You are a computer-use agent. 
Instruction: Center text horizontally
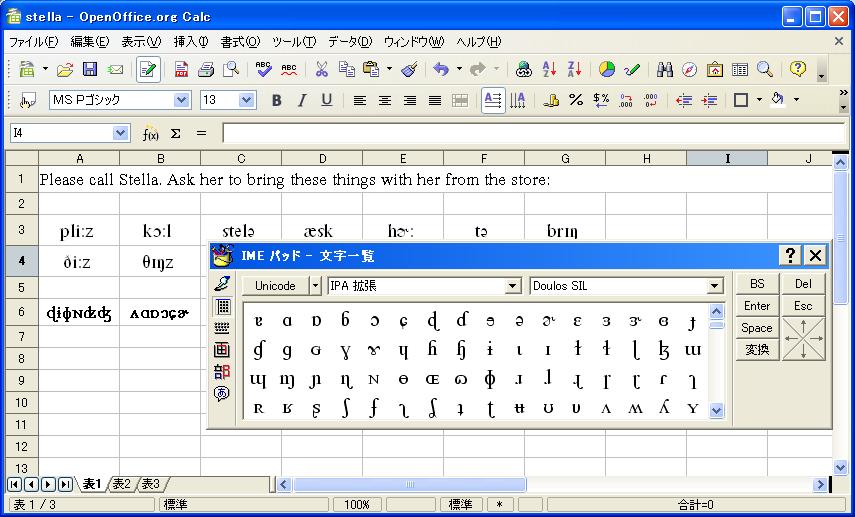pos(384,100)
